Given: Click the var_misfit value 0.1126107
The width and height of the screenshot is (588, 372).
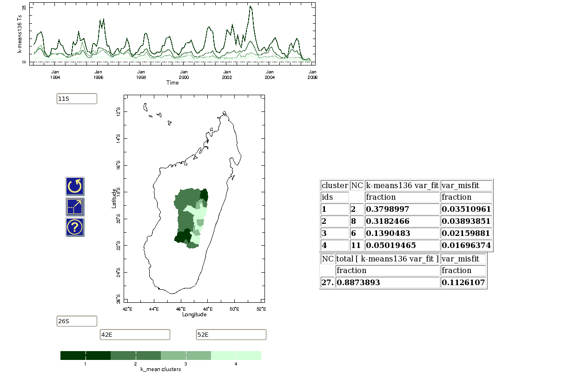Looking at the screenshot, I should [x=463, y=282].
